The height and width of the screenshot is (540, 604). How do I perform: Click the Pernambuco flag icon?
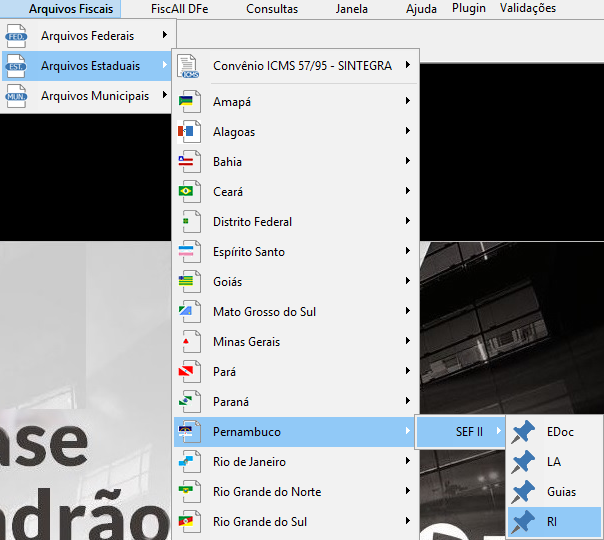click(189, 432)
